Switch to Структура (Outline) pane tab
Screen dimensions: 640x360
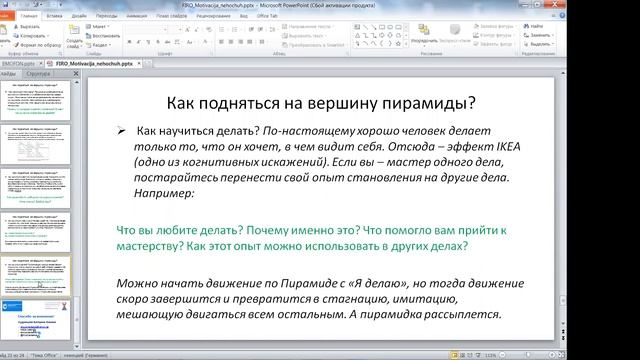tap(38, 74)
